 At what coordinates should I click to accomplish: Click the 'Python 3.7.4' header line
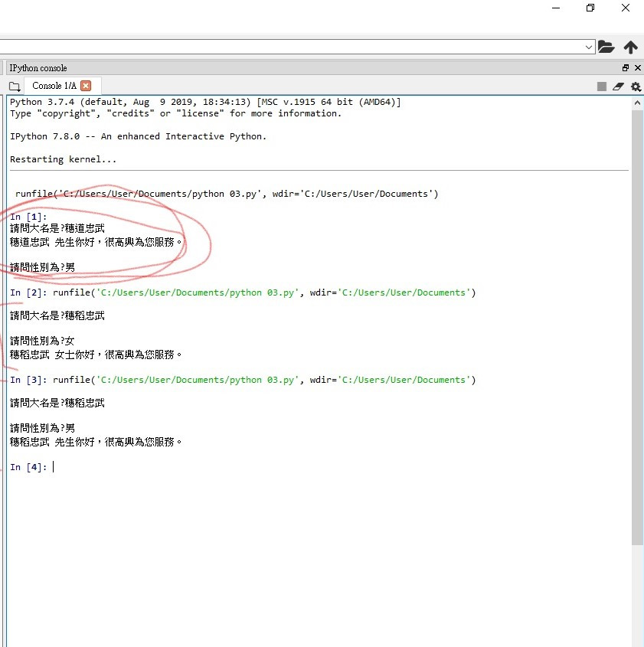(x=205, y=102)
